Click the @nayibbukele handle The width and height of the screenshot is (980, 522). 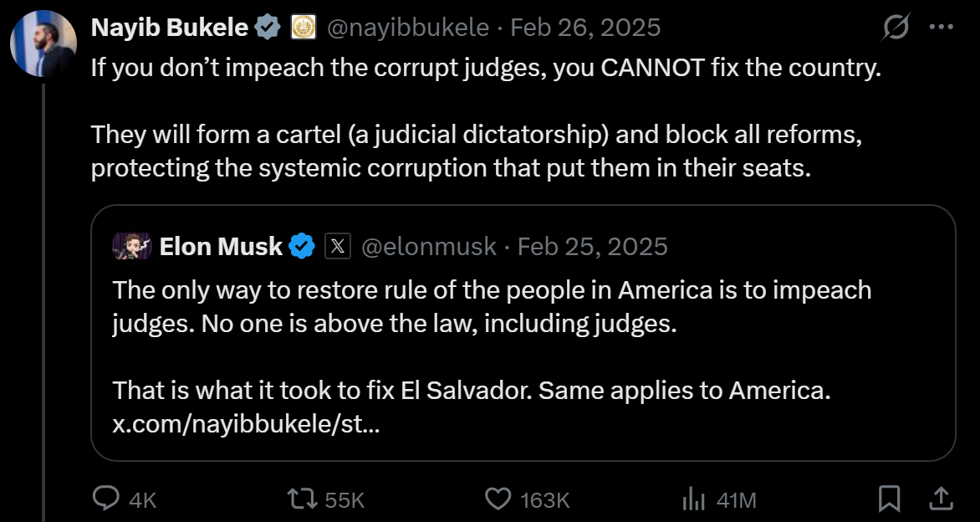(x=407, y=28)
